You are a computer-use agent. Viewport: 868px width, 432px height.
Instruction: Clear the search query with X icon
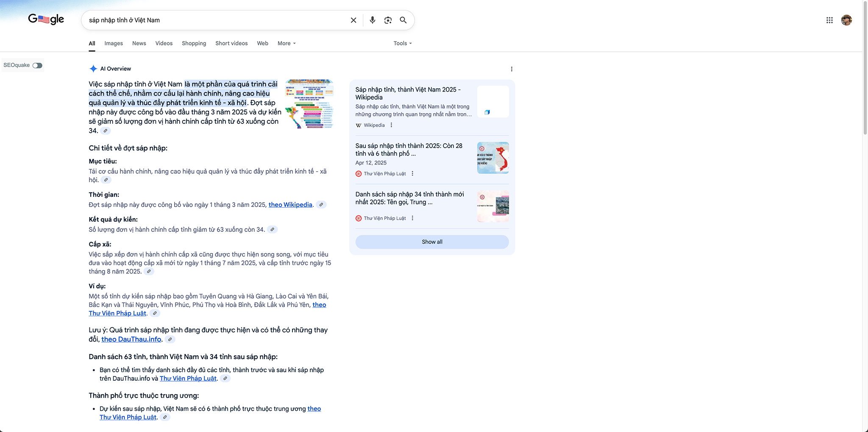tap(353, 20)
